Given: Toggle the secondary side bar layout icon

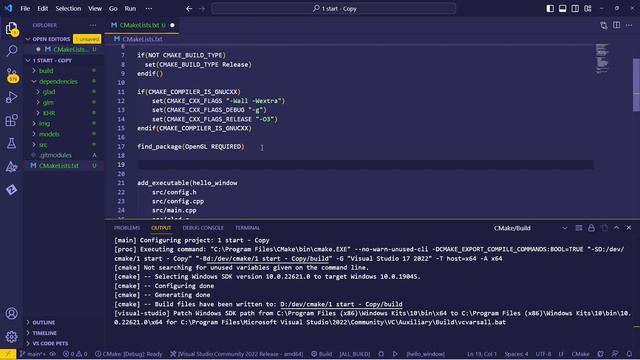Looking at the screenshot, I should click(575, 9).
